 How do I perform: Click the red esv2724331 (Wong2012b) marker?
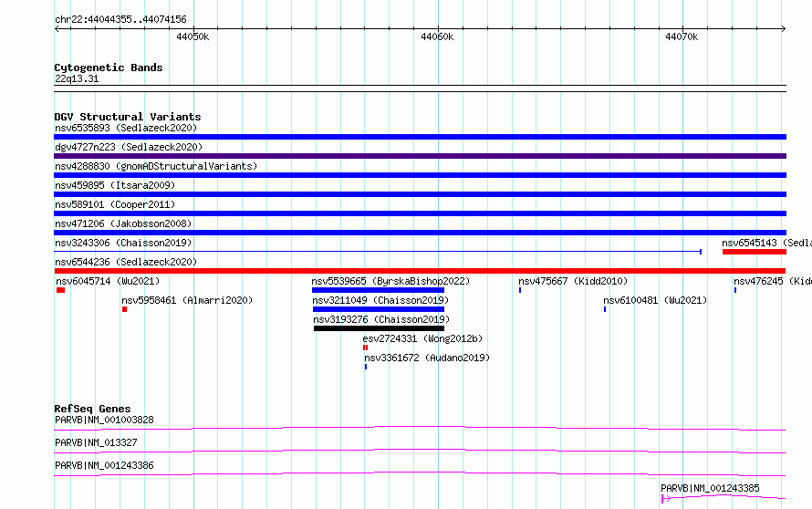(x=365, y=348)
